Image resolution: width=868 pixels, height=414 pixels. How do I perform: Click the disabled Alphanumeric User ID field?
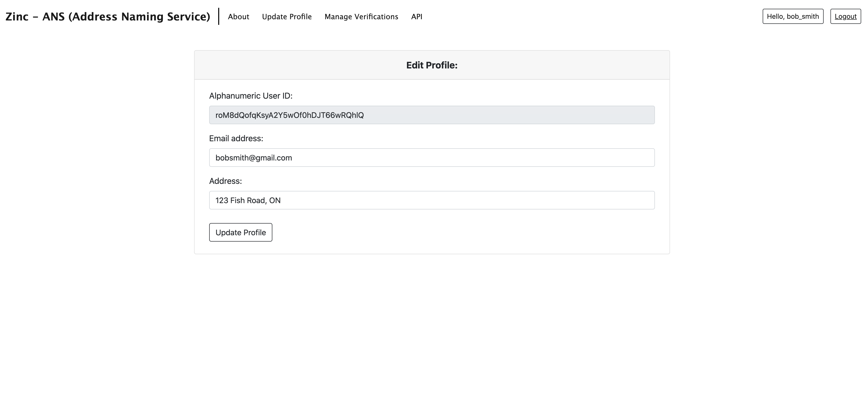coord(432,115)
